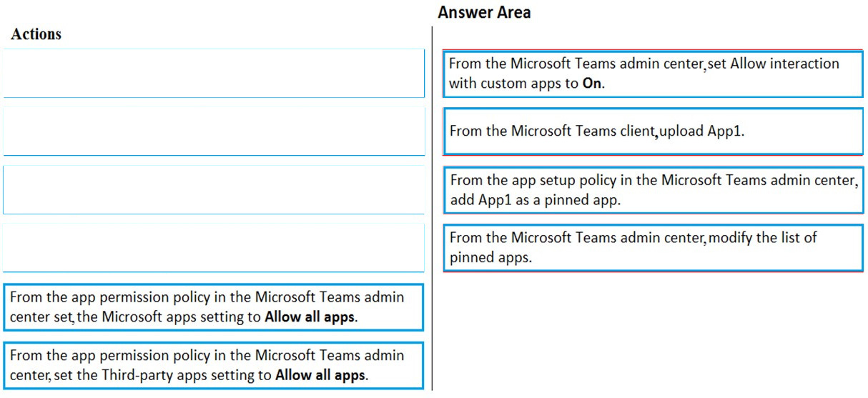Click the "upload App1" Teams client answer box

coord(653,131)
